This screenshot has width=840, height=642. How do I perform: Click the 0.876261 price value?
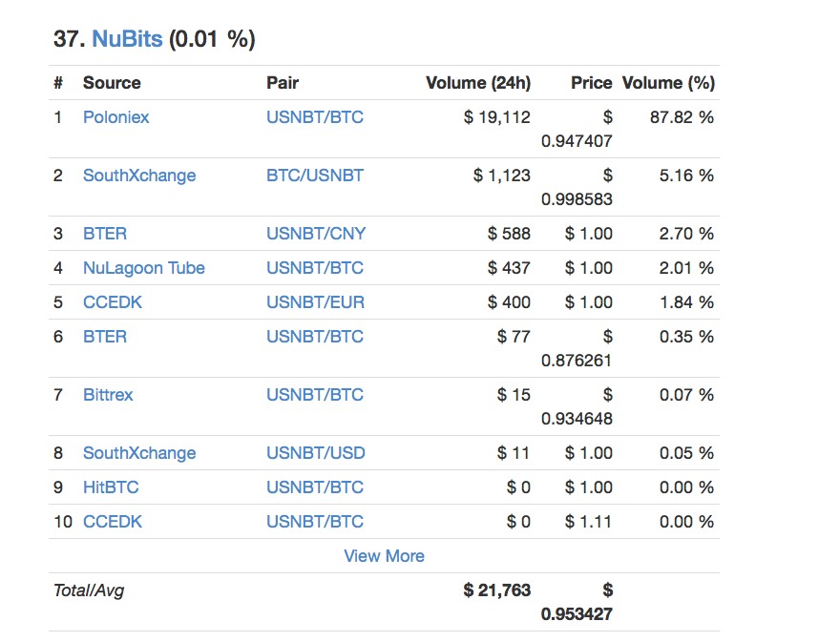pyautogui.click(x=577, y=361)
